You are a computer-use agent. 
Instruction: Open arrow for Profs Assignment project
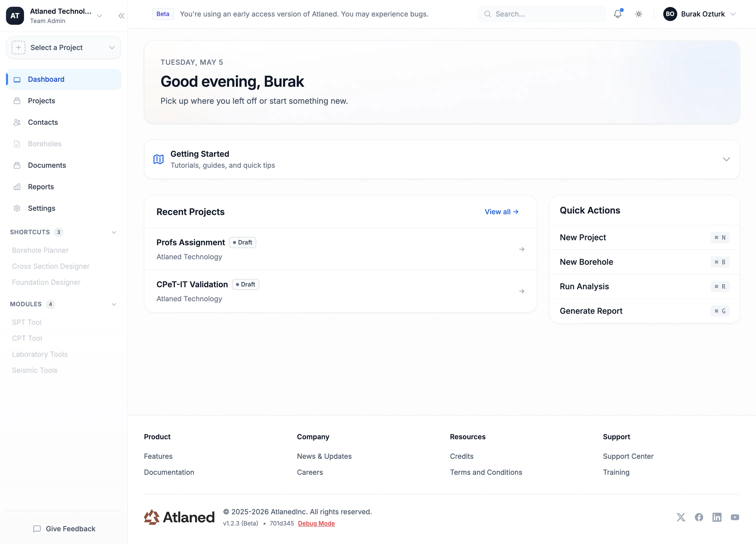tap(522, 249)
